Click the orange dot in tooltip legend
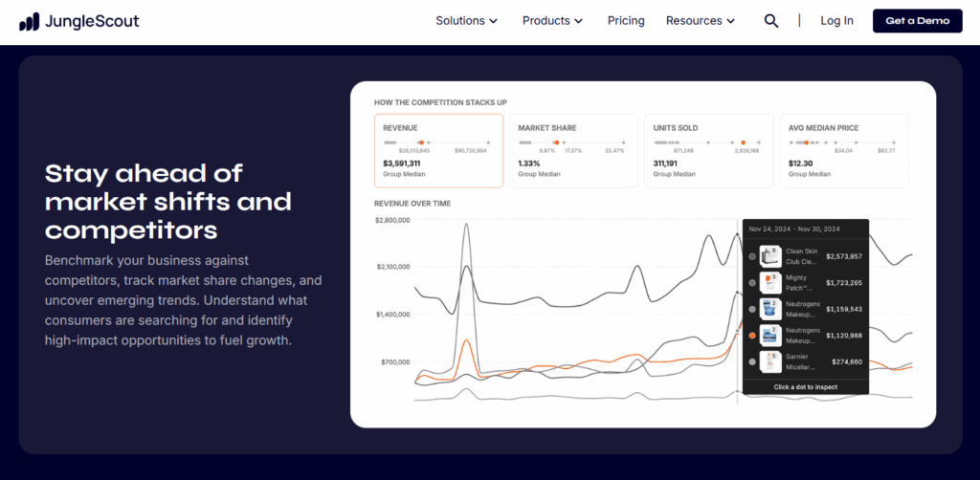Screen dimensions: 980x480 [752, 336]
